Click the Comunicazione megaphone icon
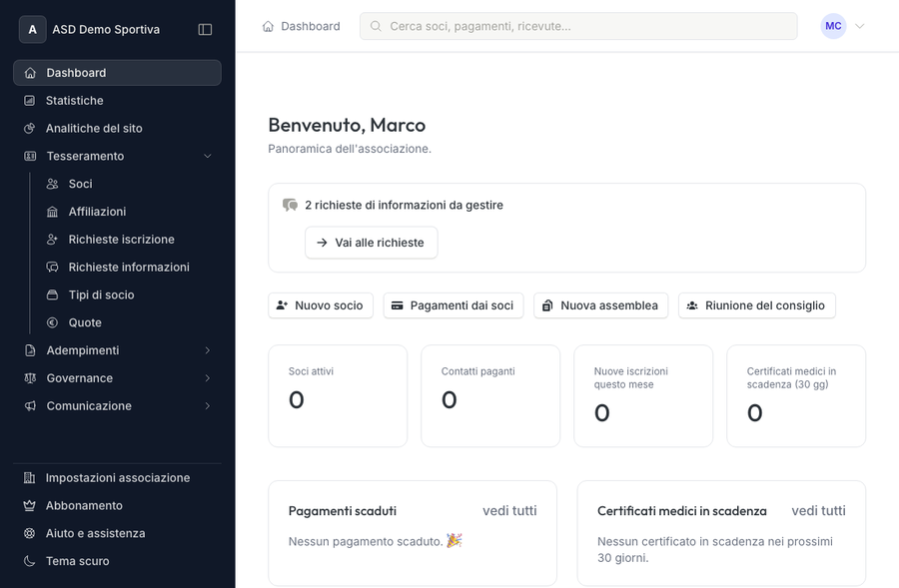The width and height of the screenshot is (899, 588). (x=30, y=405)
